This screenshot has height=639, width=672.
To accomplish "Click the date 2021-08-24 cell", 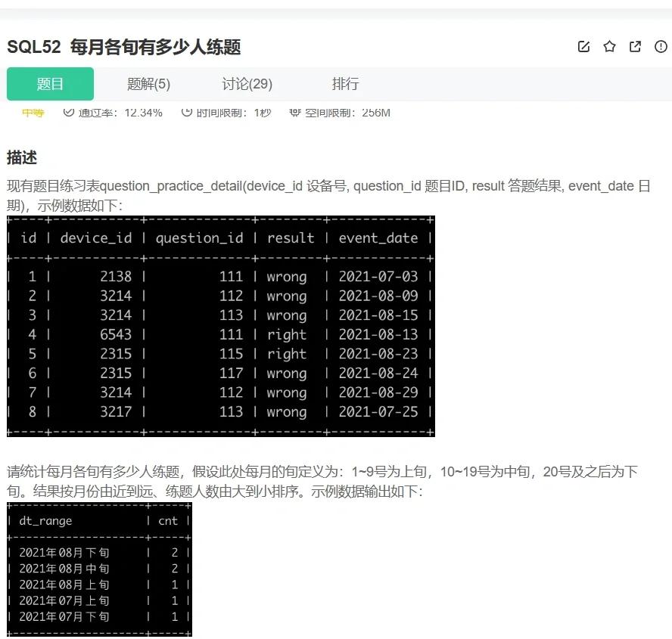I will (x=378, y=373).
